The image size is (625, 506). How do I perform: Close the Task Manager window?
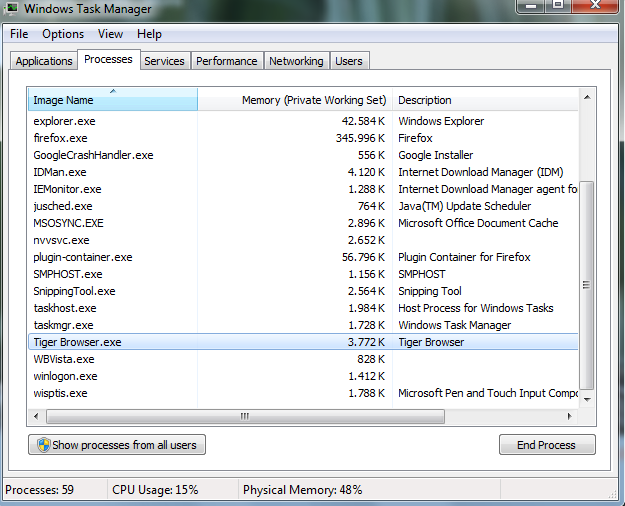click(595, 6)
